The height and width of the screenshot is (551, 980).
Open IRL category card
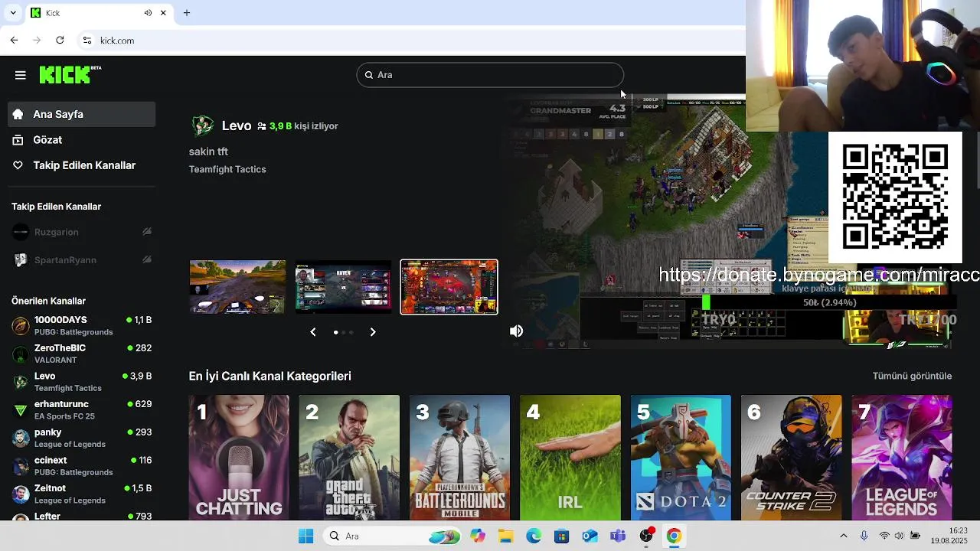[x=570, y=458]
